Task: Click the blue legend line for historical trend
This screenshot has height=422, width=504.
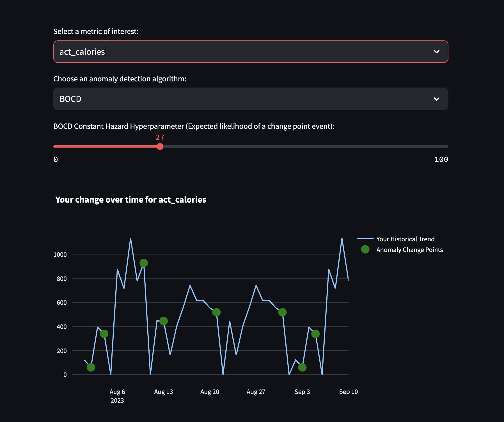Action: [365, 239]
